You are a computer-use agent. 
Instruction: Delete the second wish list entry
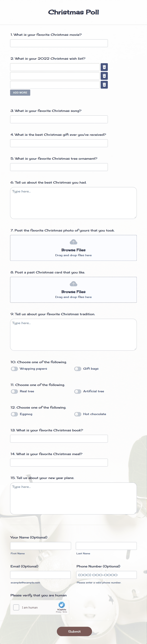click(104, 76)
